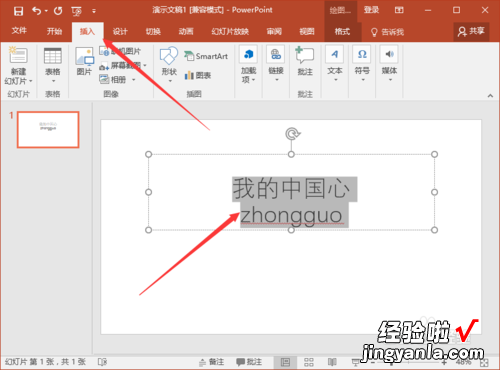Click the 告诉我 search box
The image size is (500, 370).
tap(387, 32)
